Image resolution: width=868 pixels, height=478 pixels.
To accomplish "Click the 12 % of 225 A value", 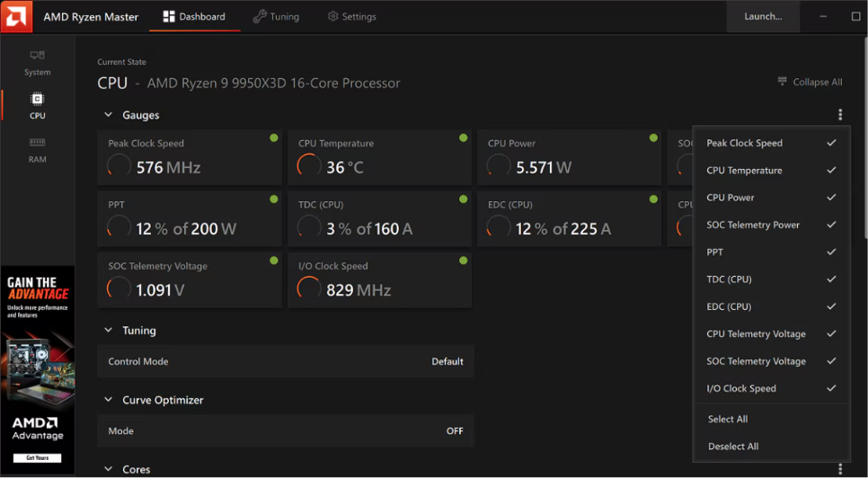I will pyautogui.click(x=563, y=228).
